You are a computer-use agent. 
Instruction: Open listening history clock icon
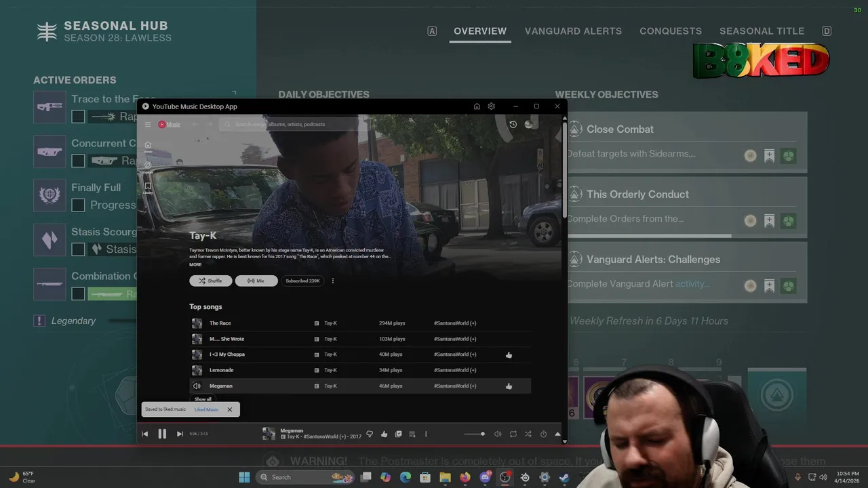tap(513, 124)
